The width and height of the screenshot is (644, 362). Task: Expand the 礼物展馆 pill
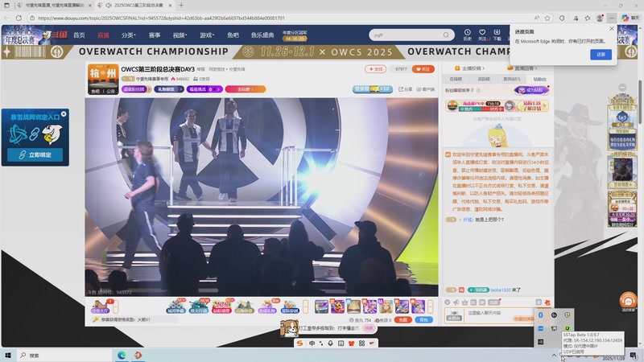[x=169, y=89]
